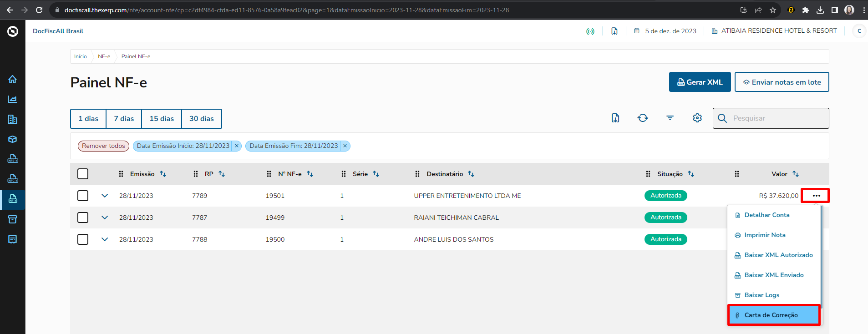Select Imprimir Nota menu item

pos(774,235)
